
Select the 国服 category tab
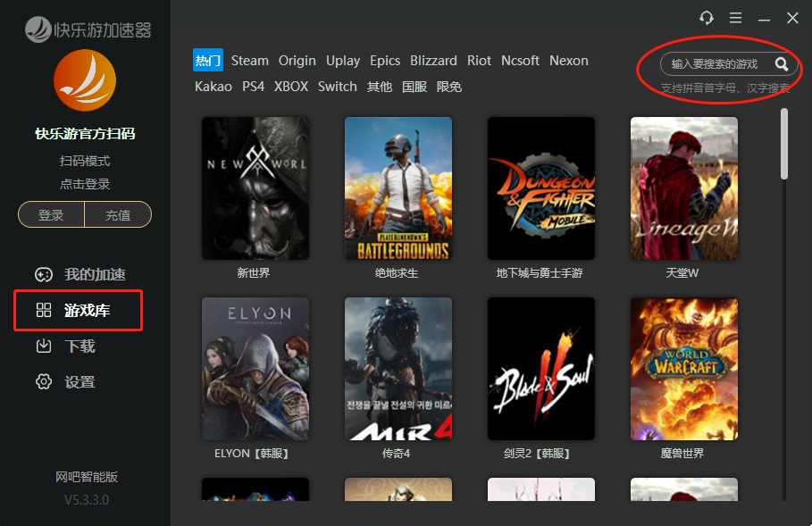tap(414, 87)
